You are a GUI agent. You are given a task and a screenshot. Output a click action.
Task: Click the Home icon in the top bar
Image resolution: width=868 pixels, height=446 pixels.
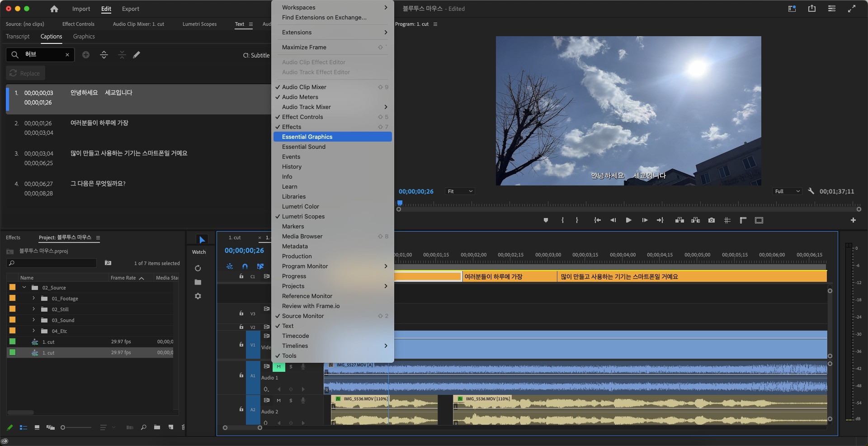coord(54,9)
